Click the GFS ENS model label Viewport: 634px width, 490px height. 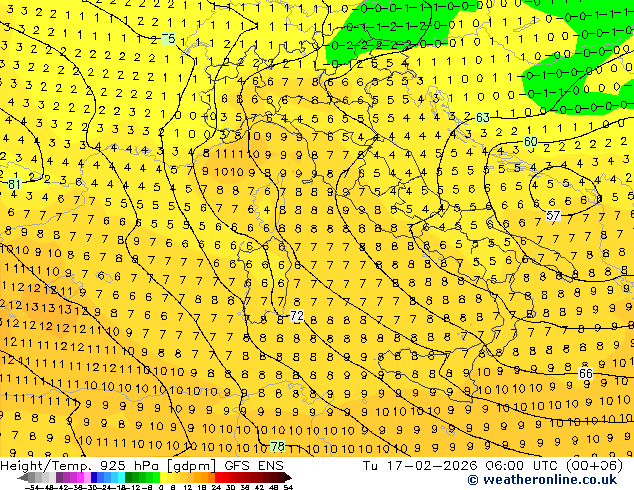(x=254, y=466)
